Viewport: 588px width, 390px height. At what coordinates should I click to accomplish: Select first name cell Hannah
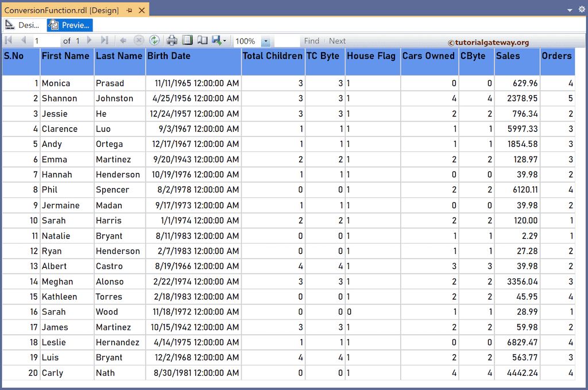67,174
